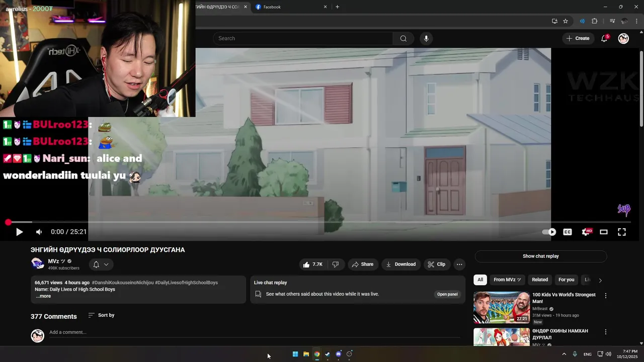Select the Related filter chip
Screen dimensions: 644x362
tap(540, 280)
